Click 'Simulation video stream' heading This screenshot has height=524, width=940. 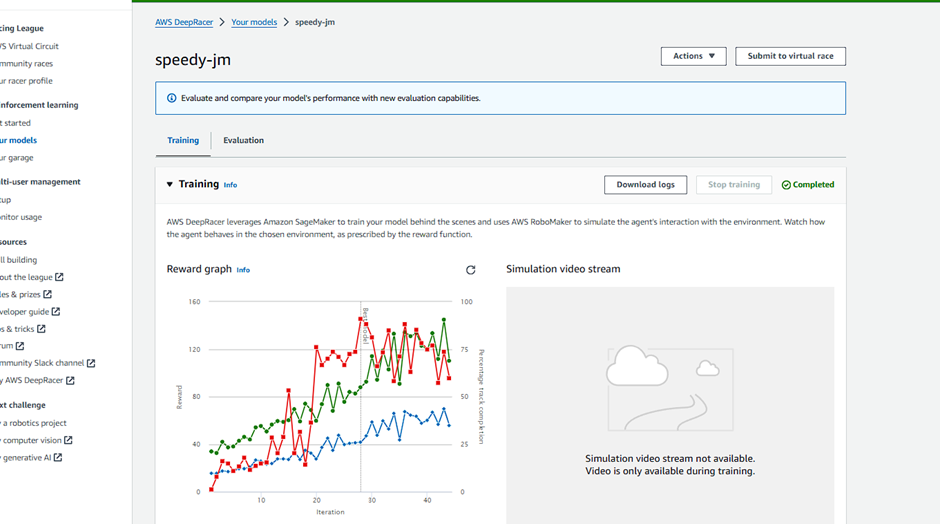[563, 269]
